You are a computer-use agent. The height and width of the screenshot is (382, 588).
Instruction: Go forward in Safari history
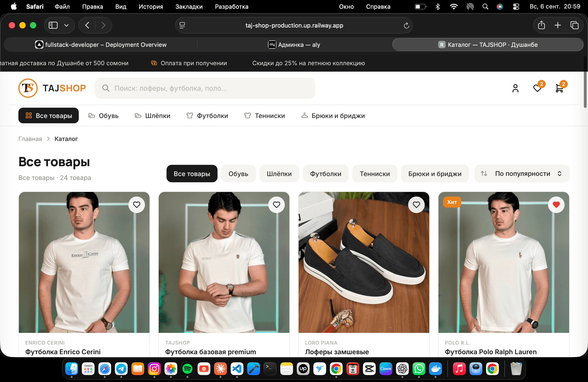(104, 25)
